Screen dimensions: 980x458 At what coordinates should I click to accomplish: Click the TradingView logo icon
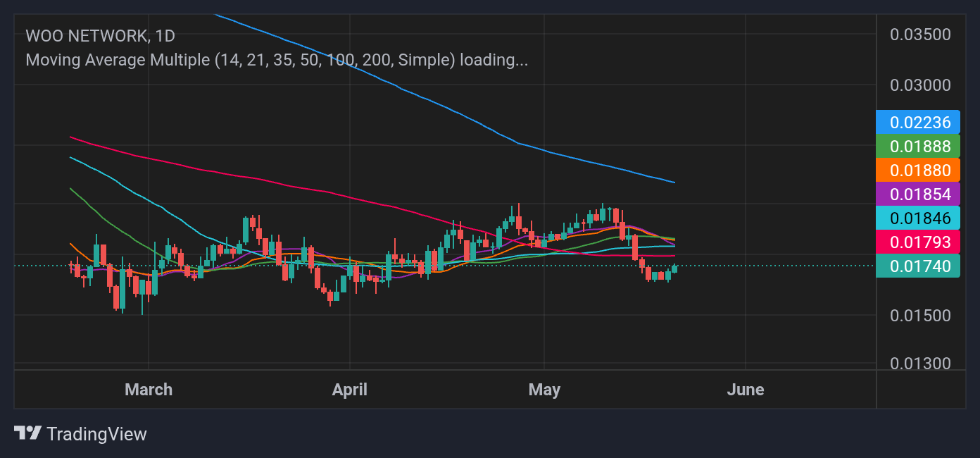(28, 433)
